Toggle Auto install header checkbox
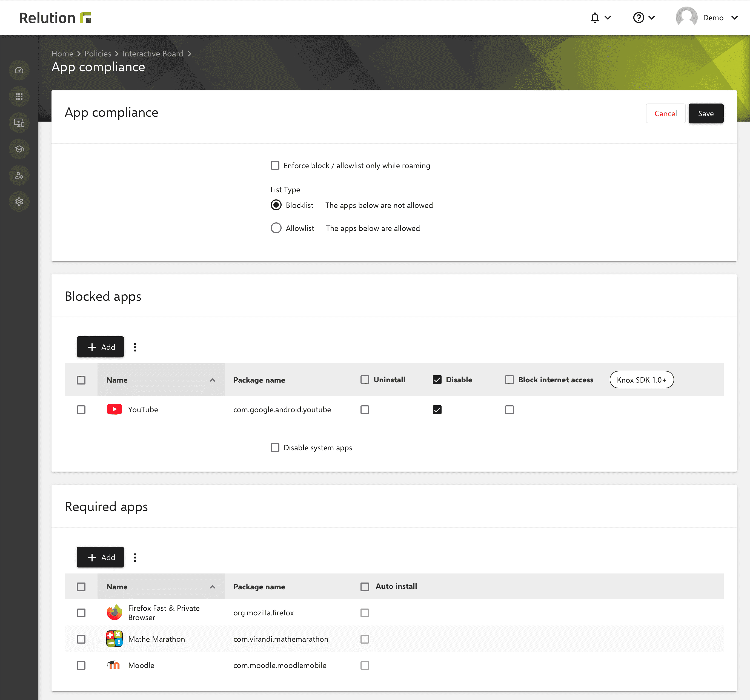Viewport: 750px width, 700px height. [365, 587]
